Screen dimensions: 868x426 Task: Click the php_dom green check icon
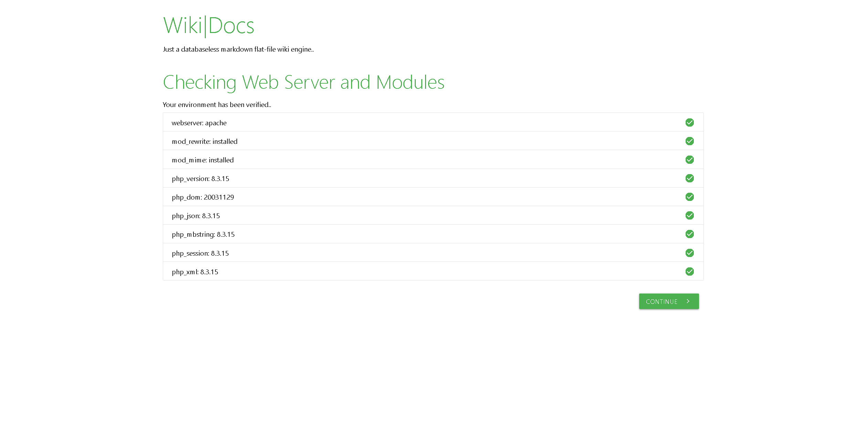689,197
